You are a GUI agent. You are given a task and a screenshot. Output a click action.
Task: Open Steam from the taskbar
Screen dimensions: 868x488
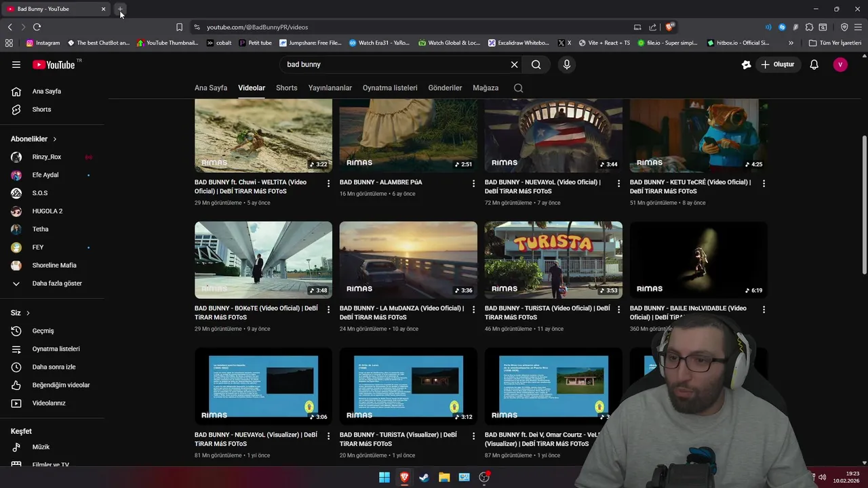(x=424, y=477)
